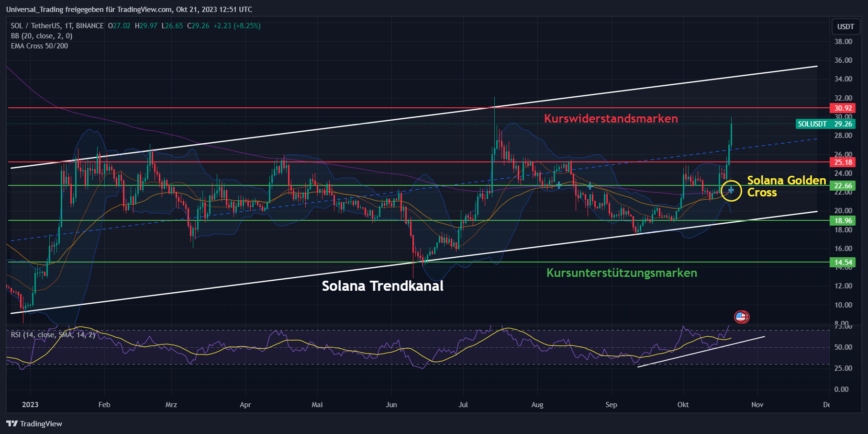Click the 28.00 price scale value
This screenshot has height=434, width=868.
pos(843,136)
